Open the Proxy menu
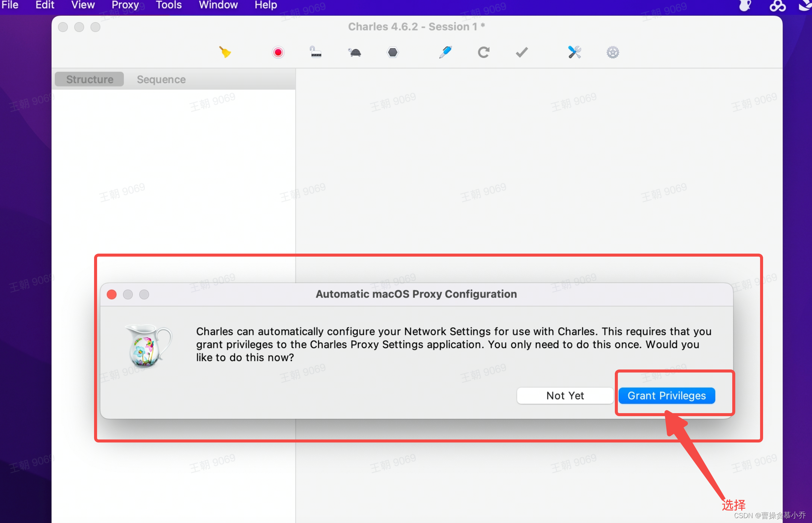 (x=125, y=5)
